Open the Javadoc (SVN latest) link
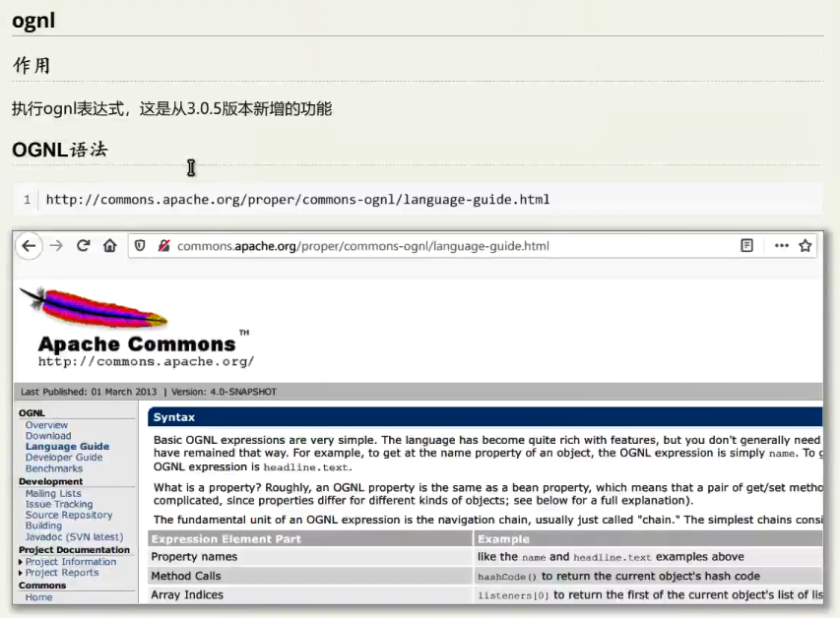The width and height of the screenshot is (840, 618). click(75, 536)
